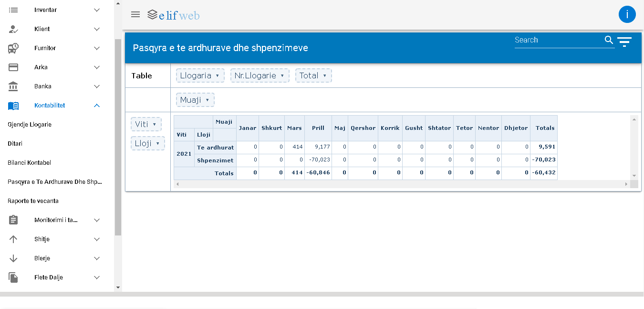Expand the Inventar menu chevron
Screen dimensions: 644x309
[97, 10]
